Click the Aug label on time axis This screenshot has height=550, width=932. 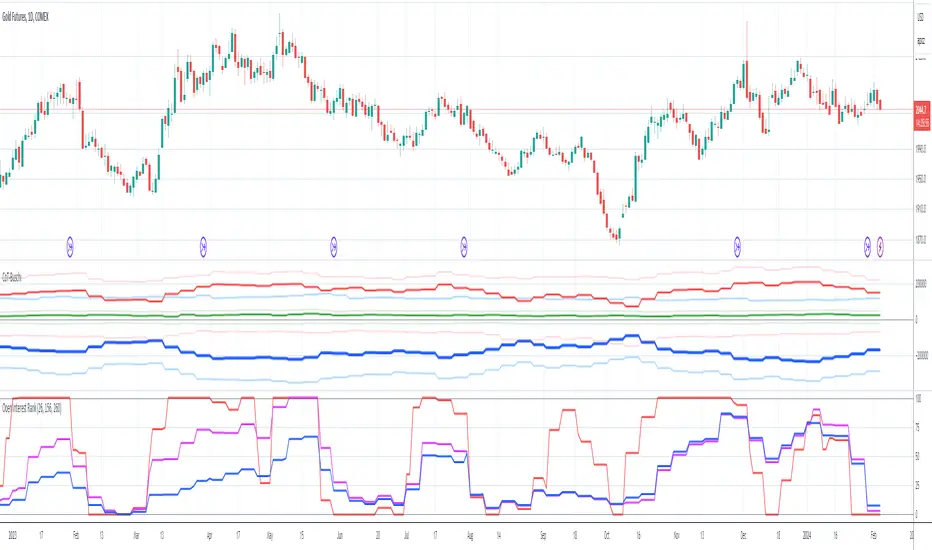[x=470, y=535]
